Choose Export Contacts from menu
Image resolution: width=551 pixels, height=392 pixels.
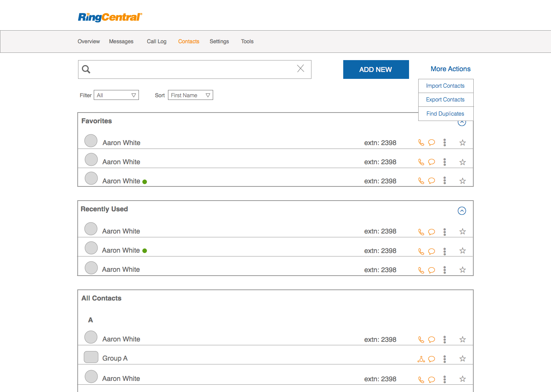[x=446, y=100]
